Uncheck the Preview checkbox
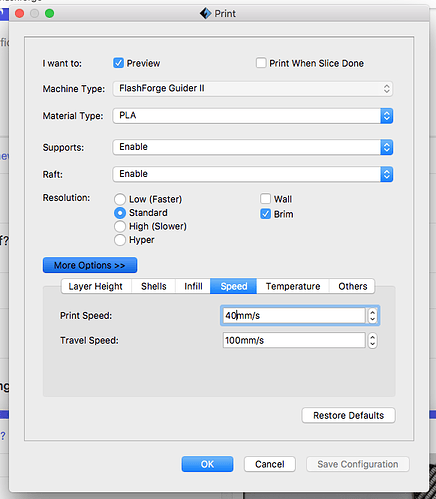The image size is (436, 499). (118, 63)
